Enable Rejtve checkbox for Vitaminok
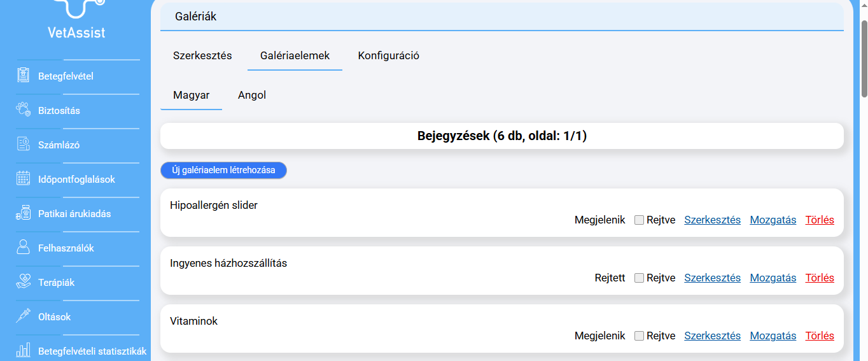Viewport: 868px width, 361px height. click(x=640, y=336)
